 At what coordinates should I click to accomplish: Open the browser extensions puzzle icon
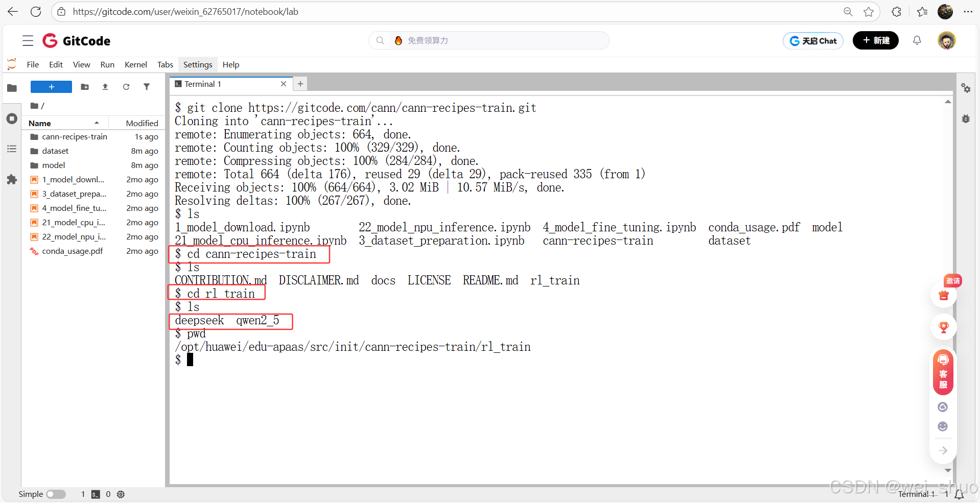pyautogui.click(x=897, y=12)
